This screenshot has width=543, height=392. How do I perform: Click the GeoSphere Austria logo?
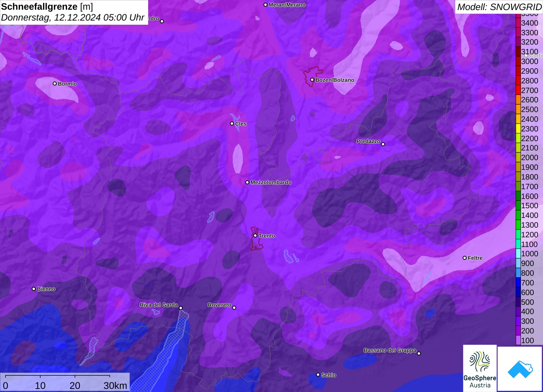[480, 368]
